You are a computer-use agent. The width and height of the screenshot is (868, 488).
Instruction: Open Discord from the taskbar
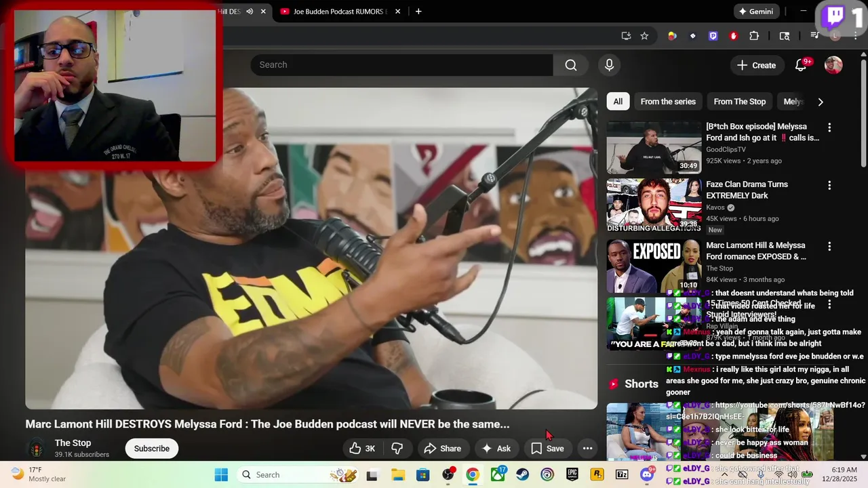(x=647, y=474)
